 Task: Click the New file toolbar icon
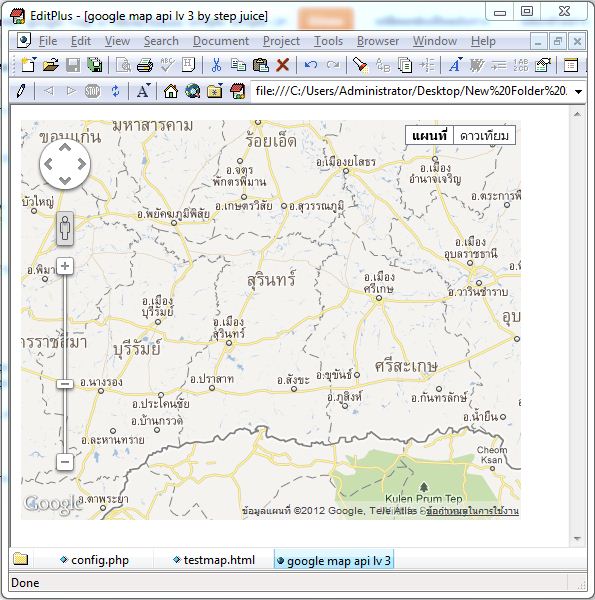click(28, 65)
